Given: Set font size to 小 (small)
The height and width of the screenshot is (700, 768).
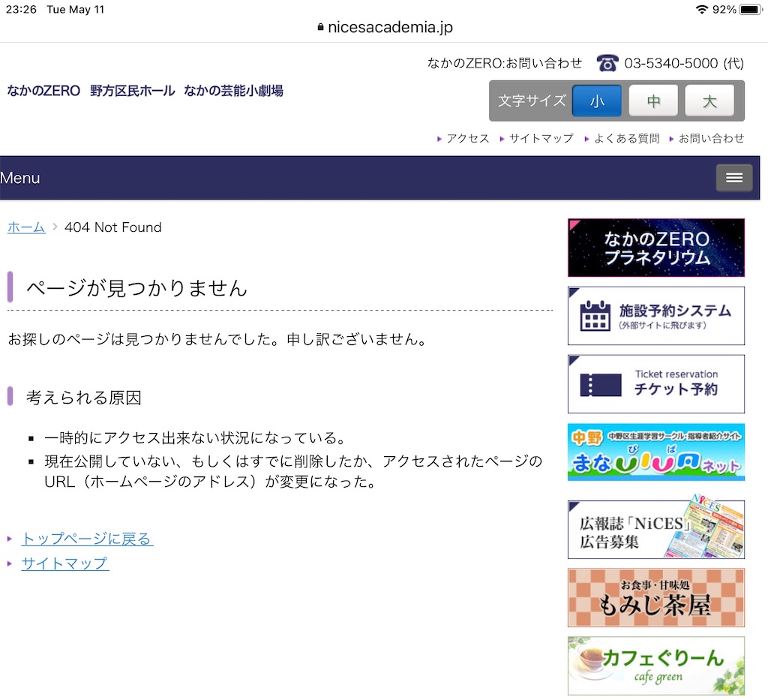Looking at the screenshot, I should click(x=596, y=101).
